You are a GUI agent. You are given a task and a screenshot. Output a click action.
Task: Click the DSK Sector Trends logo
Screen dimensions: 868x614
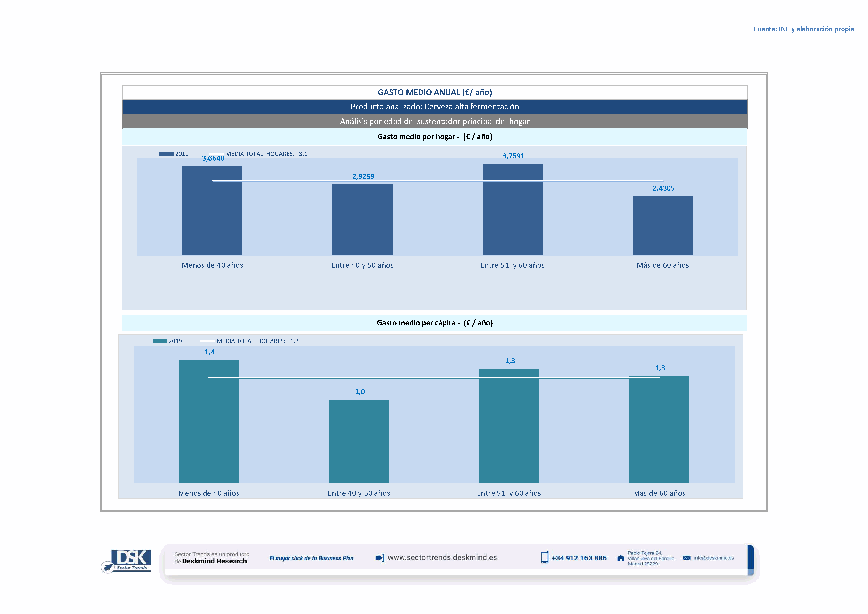click(x=127, y=561)
